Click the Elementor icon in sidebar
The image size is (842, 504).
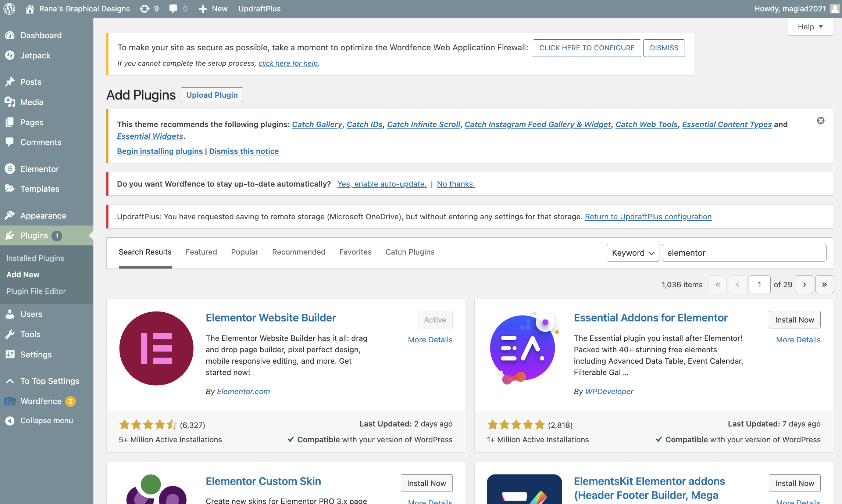(x=10, y=169)
